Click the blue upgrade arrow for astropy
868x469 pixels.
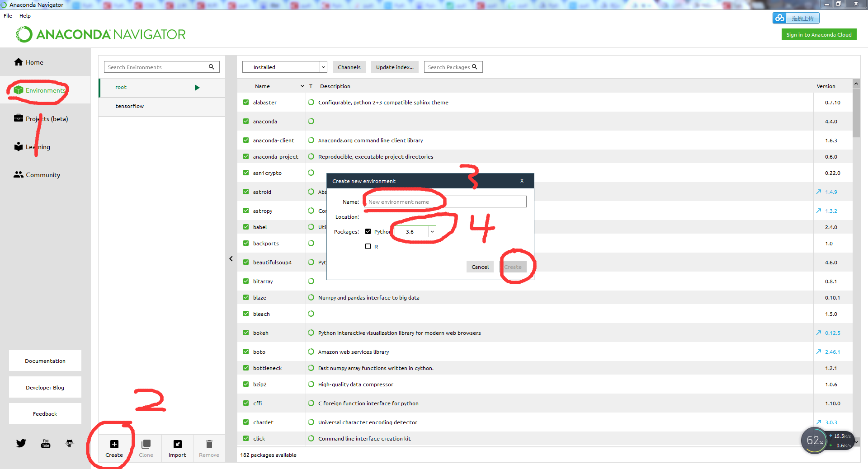click(819, 211)
